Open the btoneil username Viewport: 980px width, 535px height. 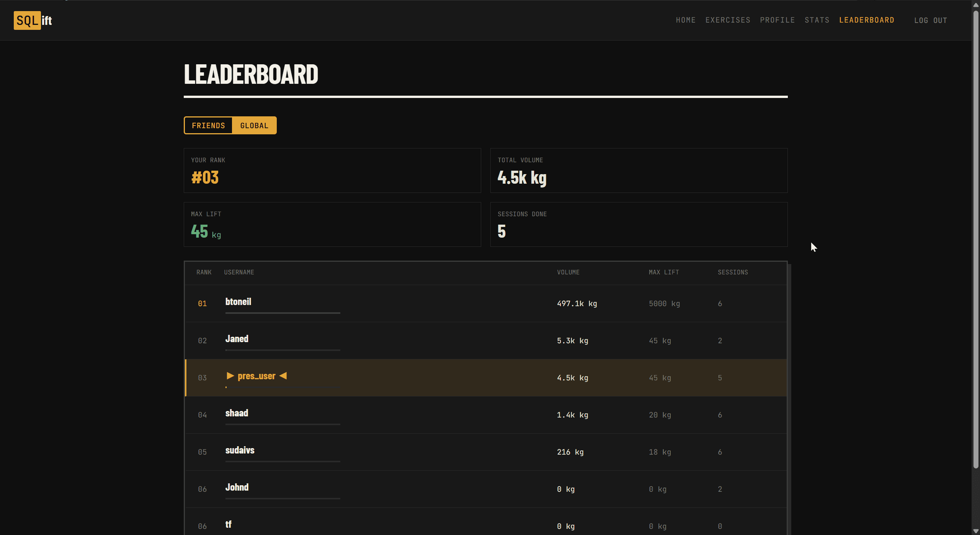(238, 302)
